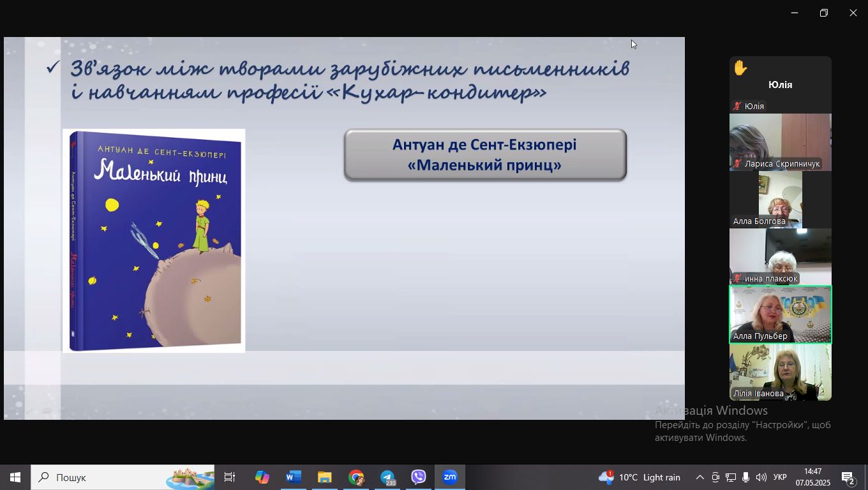Click the microphone icon in the system tray
The width and height of the screenshot is (868, 490).
pos(745,477)
